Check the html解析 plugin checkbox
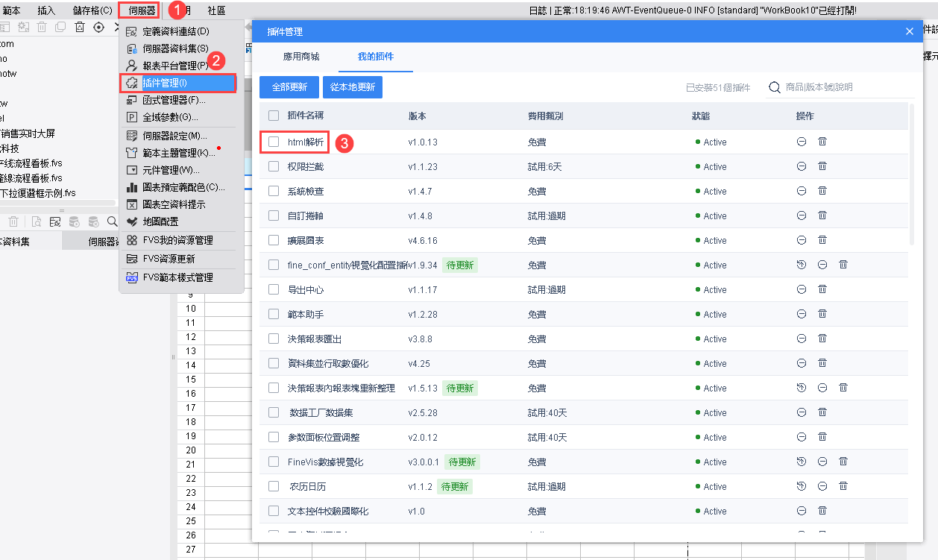Screen dimensions: 938x560 click(x=274, y=142)
